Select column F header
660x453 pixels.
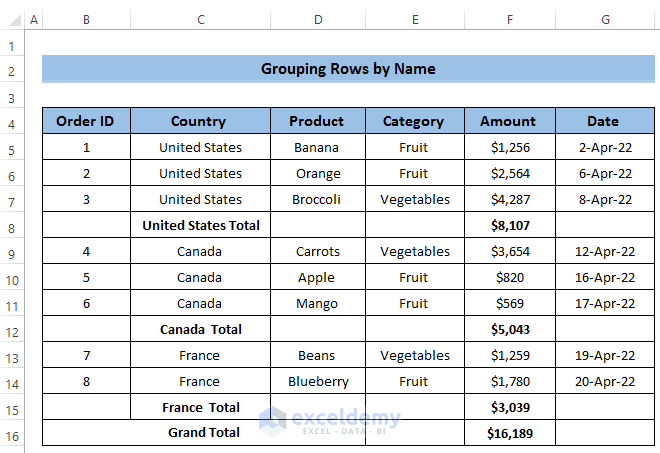[510, 19]
